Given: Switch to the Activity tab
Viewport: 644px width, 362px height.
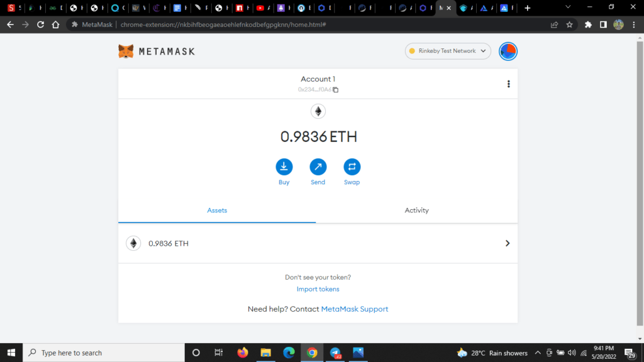Looking at the screenshot, I should point(416,210).
